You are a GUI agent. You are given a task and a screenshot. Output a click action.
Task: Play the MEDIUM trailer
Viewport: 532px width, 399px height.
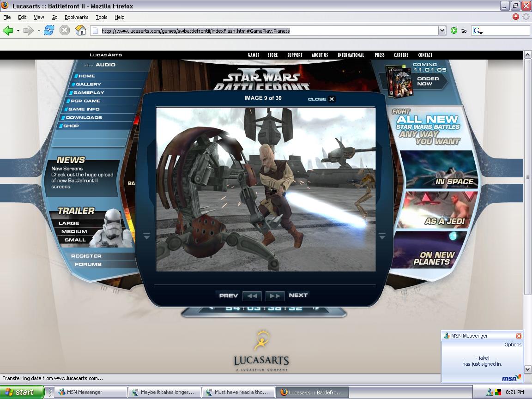74,231
